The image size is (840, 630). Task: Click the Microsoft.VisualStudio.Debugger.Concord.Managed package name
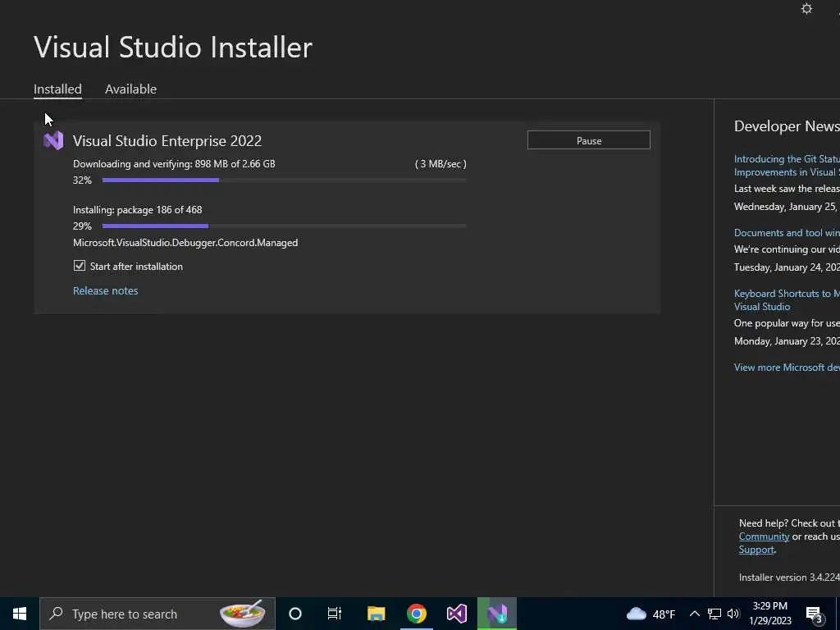coord(185,243)
